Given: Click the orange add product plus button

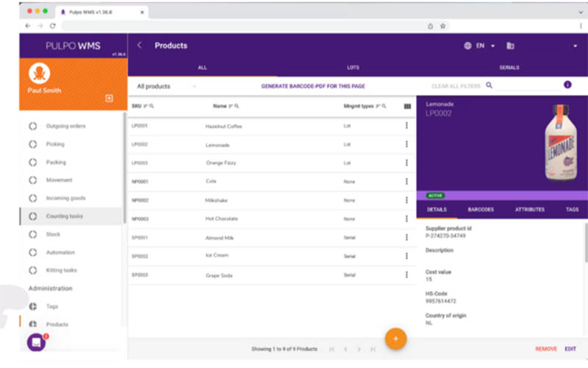Looking at the screenshot, I should (395, 339).
